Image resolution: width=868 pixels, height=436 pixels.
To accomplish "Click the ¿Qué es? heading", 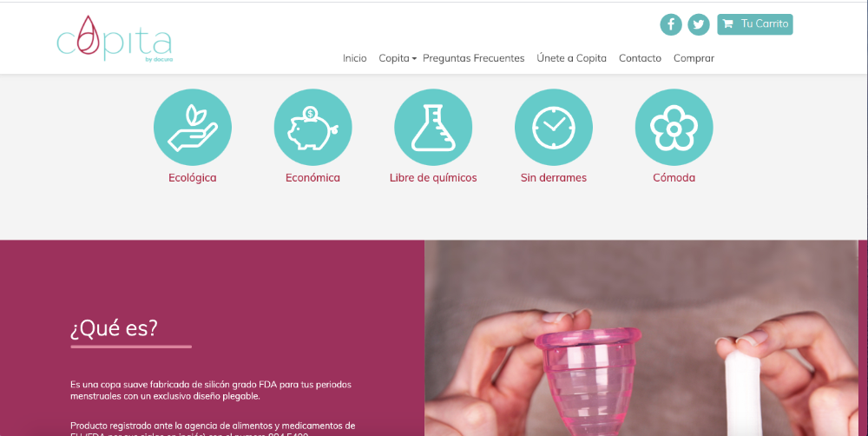I will pos(114,328).
